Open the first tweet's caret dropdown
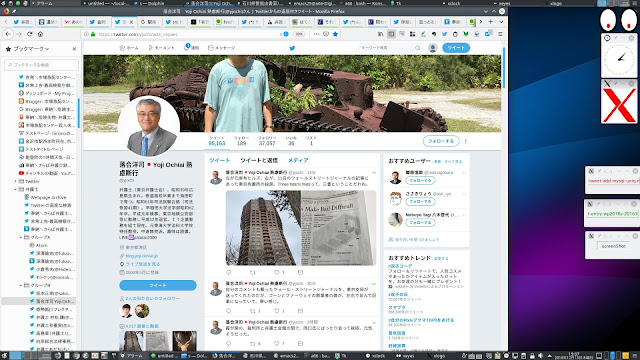640x360 pixels. (x=373, y=173)
